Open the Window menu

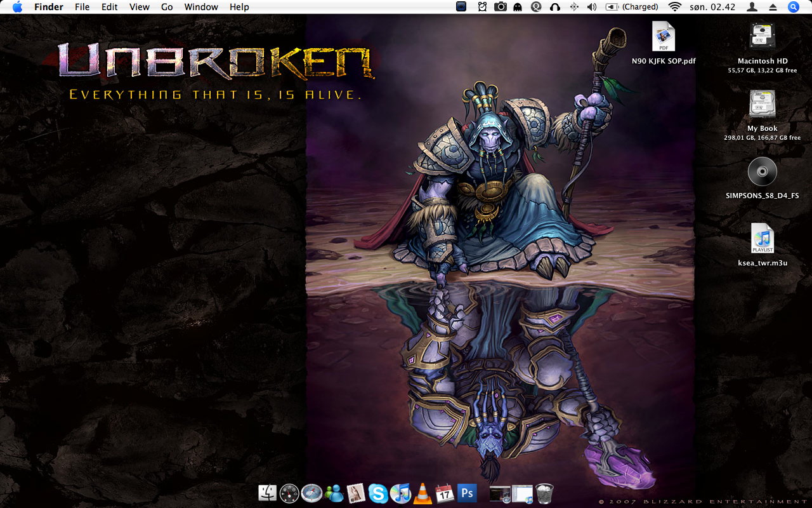pyautogui.click(x=201, y=7)
